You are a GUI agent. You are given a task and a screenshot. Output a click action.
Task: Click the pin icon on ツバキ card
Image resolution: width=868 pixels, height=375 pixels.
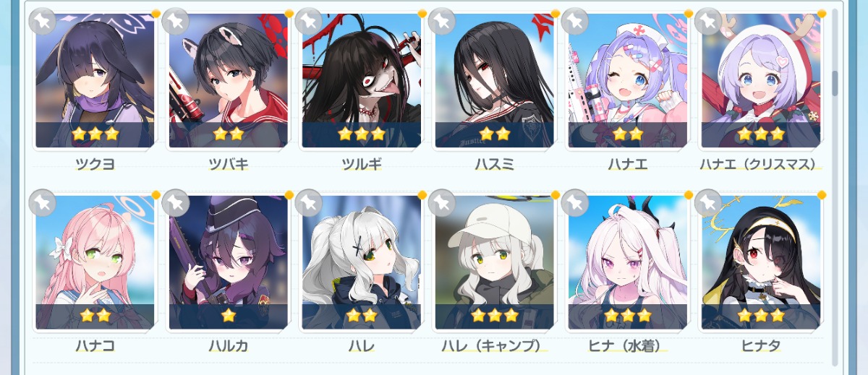(x=176, y=21)
